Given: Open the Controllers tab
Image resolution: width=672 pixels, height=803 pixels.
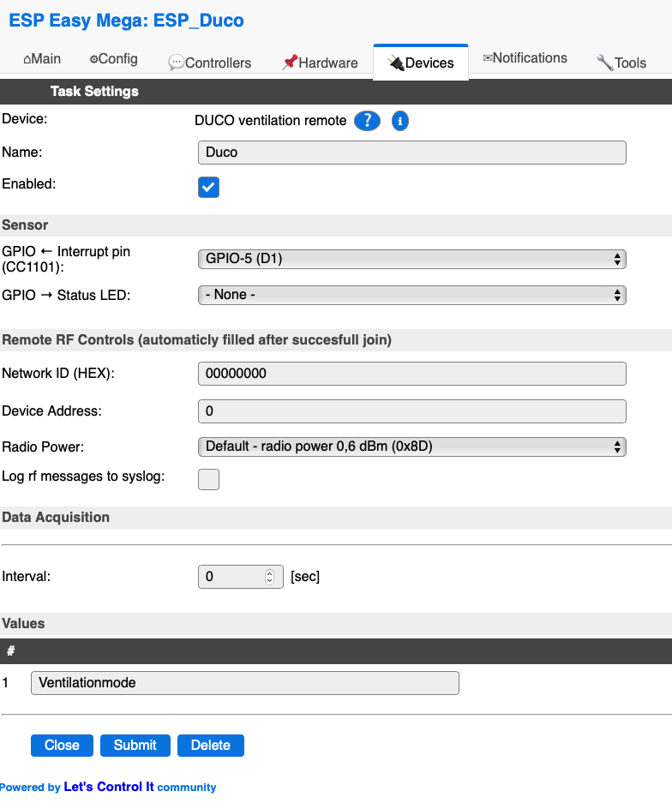Looking at the screenshot, I should (210, 63).
